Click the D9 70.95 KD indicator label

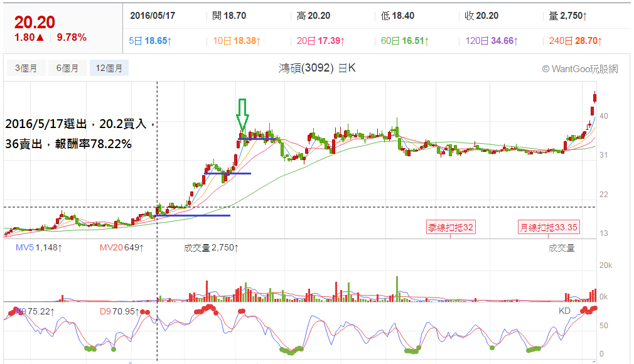pos(120,311)
